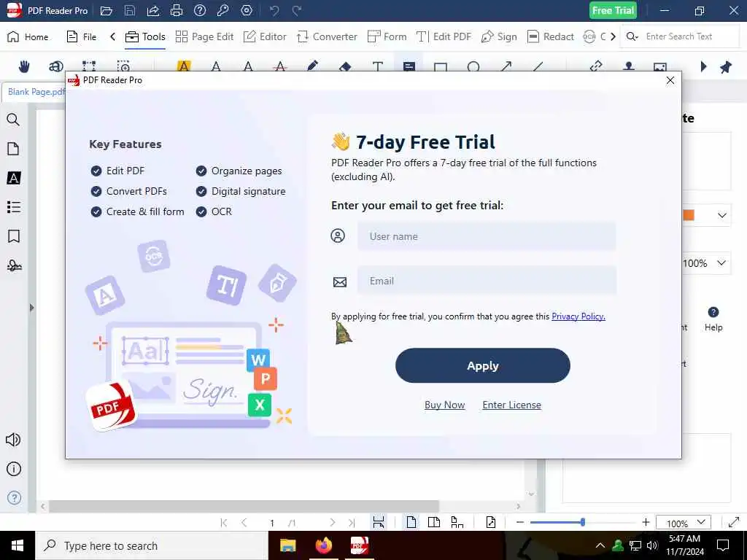Toggle two-page view mode

pos(434,522)
